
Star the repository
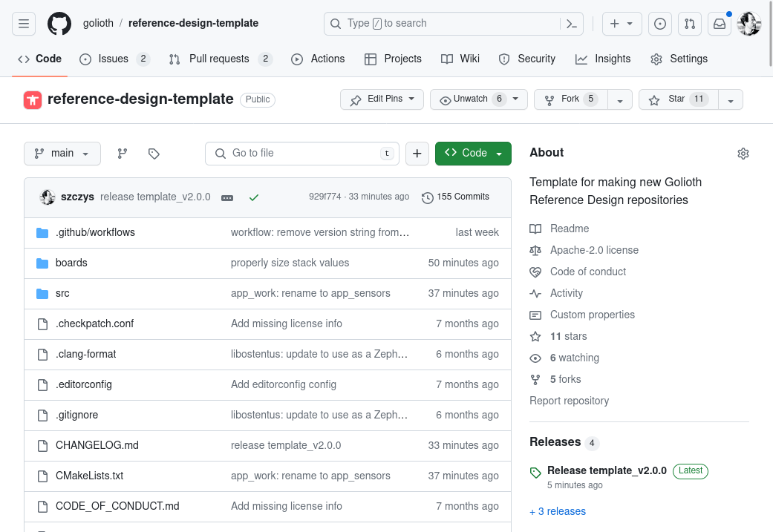pos(679,99)
